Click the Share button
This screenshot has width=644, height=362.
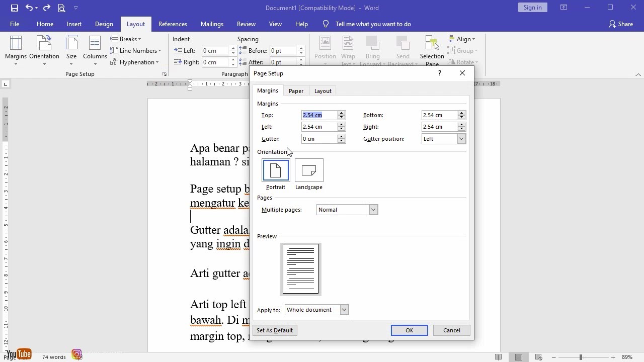click(x=620, y=24)
